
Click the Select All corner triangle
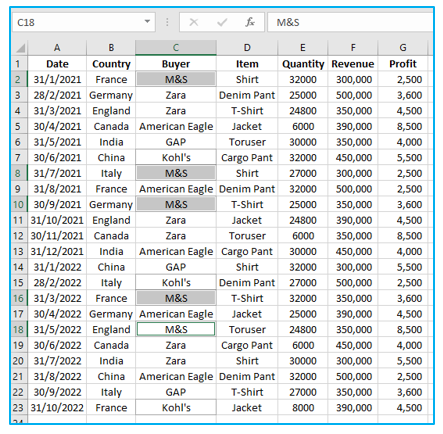[x=20, y=48]
